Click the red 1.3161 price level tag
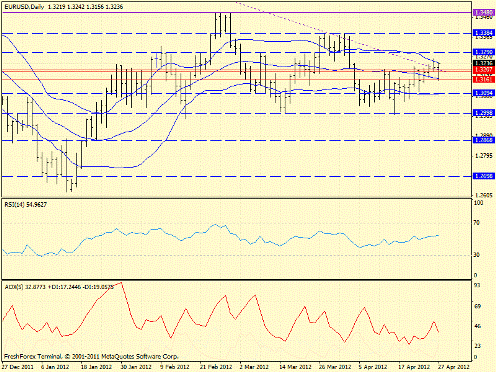Screen dimensions: 496x372 (483, 79)
